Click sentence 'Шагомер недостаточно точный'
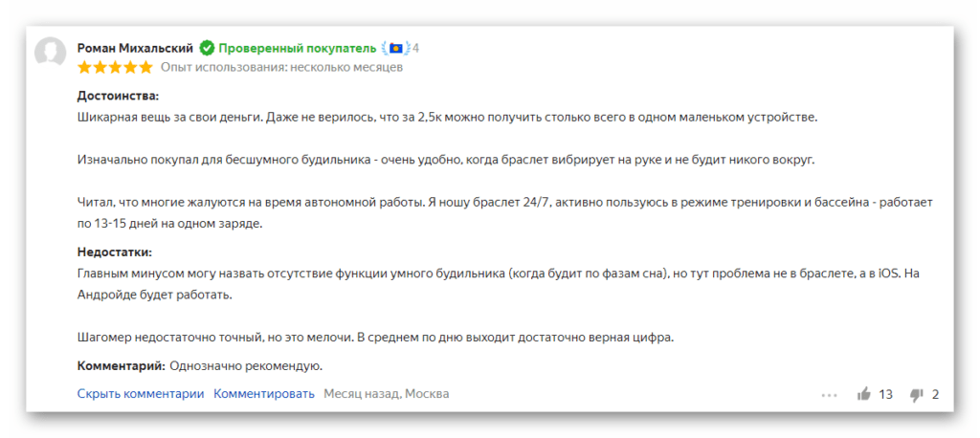The width and height of the screenshot is (980, 438). (x=375, y=338)
